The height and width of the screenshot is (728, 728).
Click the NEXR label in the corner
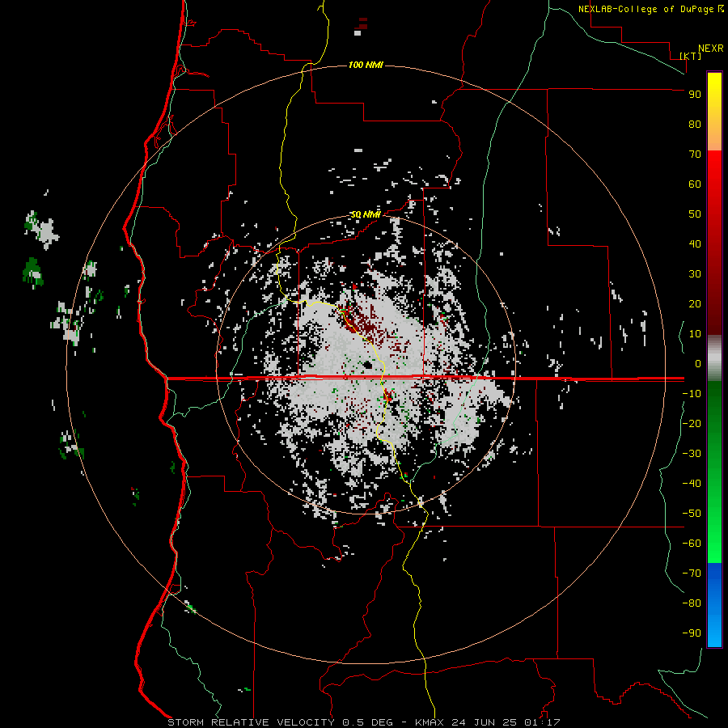pyautogui.click(x=710, y=49)
